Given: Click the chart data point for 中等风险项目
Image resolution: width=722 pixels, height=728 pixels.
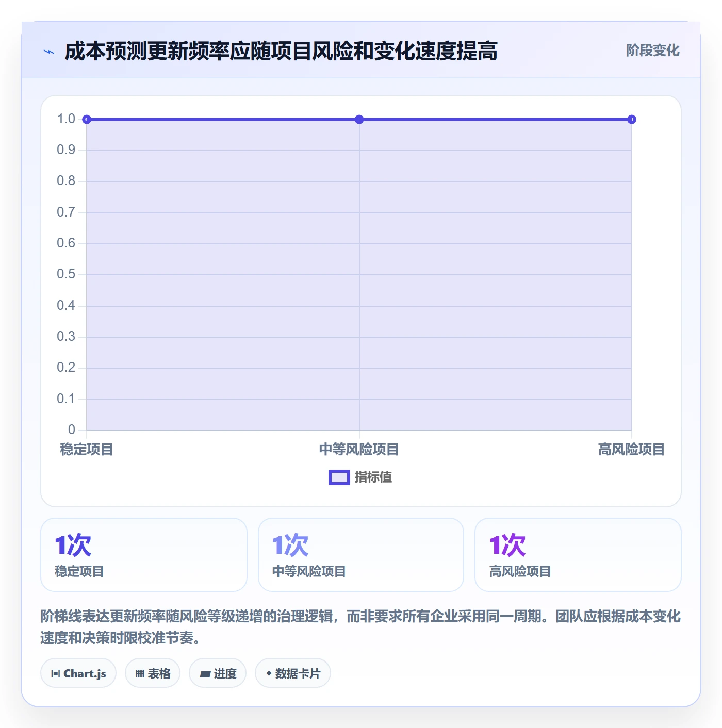Looking at the screenshot, I should click(x=359, y=120).
